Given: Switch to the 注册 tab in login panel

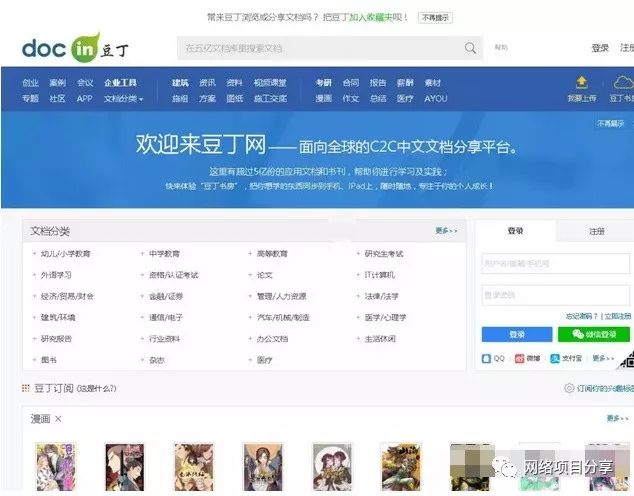Looking at the screenshot, I should (x=596, y=231).
